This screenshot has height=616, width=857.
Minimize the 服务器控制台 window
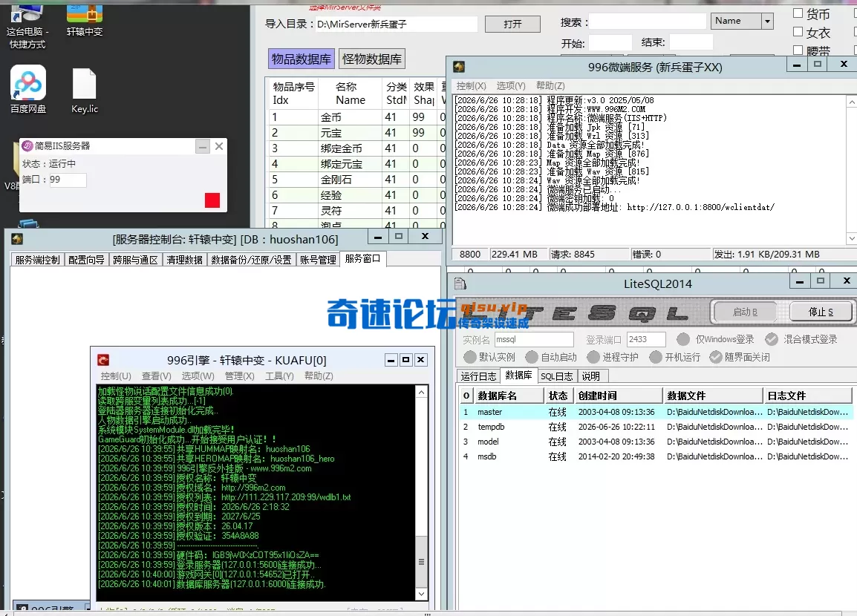(378, 237)
